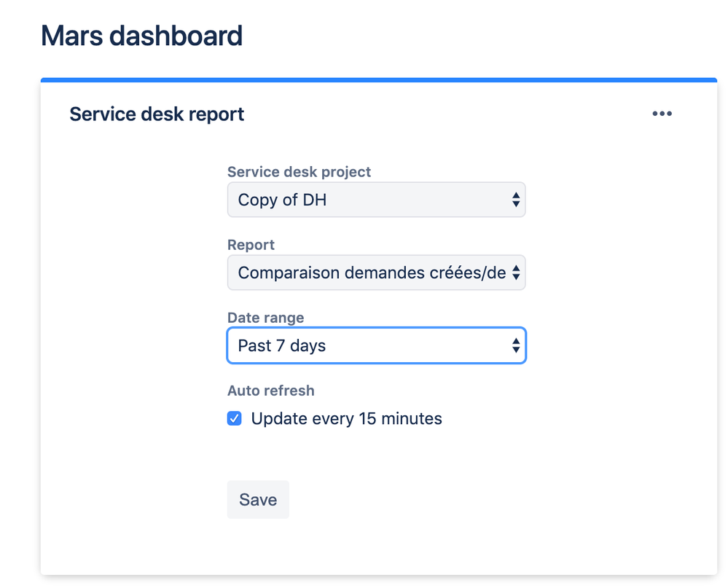This screenshot has width=728, height=588.
Task: Click the "Date range" field label
Action: coord(265,318)
